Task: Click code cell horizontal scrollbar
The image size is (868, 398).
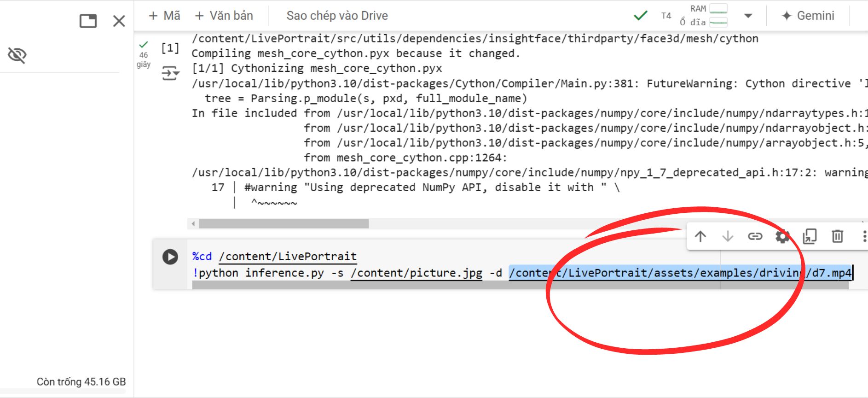Action: tap(520, 286)
